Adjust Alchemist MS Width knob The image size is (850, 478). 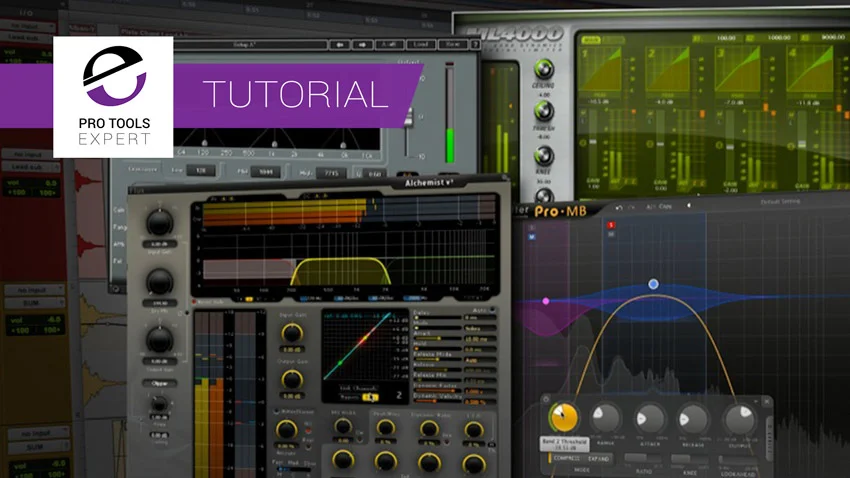coord(343,427)
